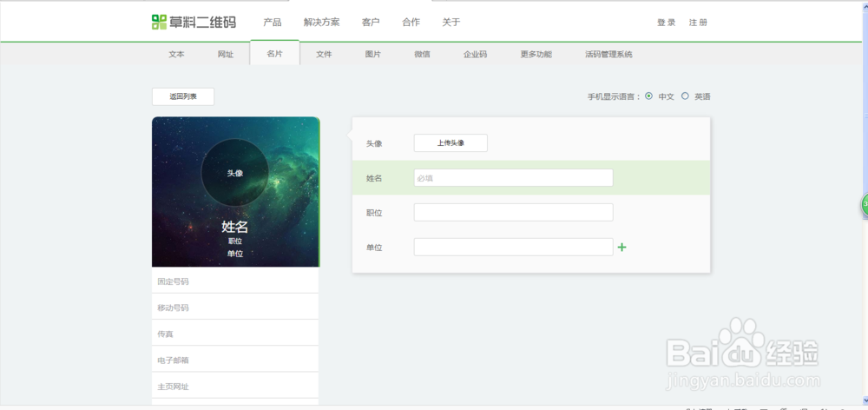Open the 关于 menu
Screen dimensions: 868x410
point(451,23)
